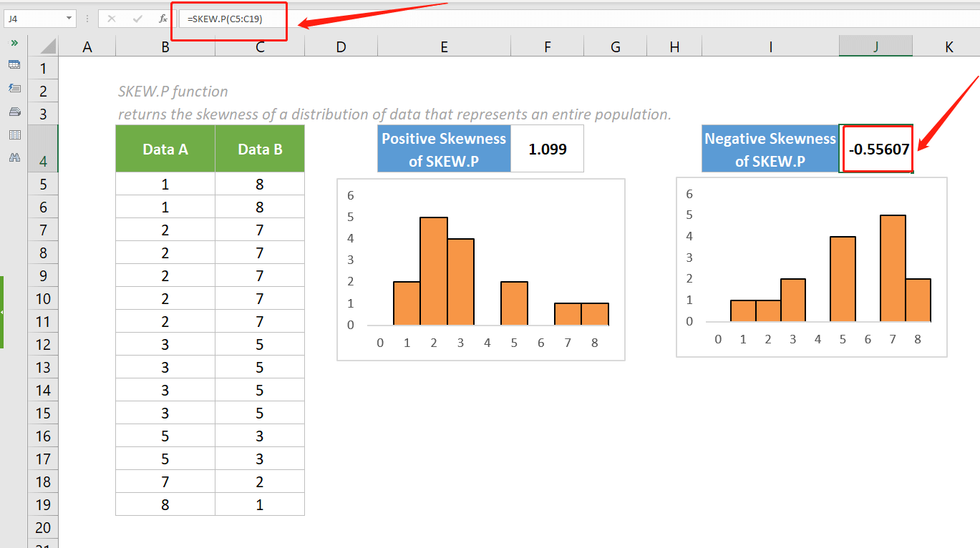Open the Name Box dropdown arrow
The height and width of the screenshot is (548, 980).
tap(69, 18)
